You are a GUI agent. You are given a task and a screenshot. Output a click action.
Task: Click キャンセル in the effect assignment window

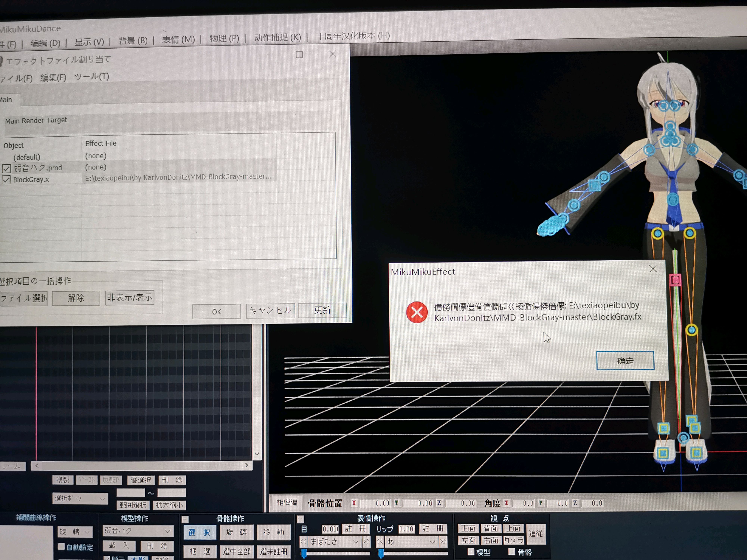click(270, 311)
